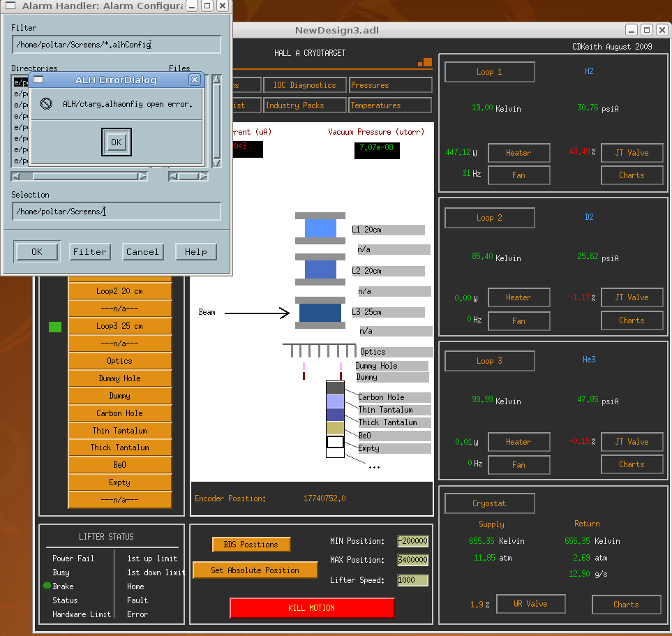Image resolution: width=672 pixels, height=636 pixels.
Task: Click the error stop icon in the dialog
Action: (46, 104)
